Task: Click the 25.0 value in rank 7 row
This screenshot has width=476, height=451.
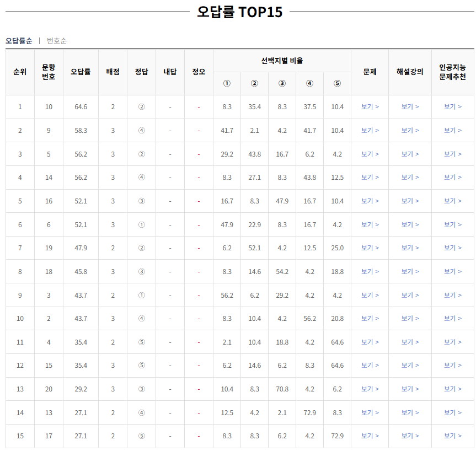Action: [x=337, y=248]
